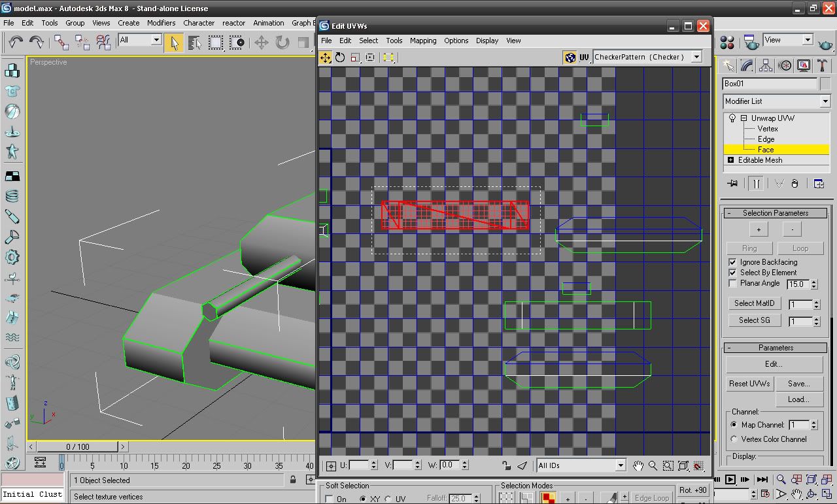Select the Vertex Color Channel radio button
Screen dimensions: 837x504
[x=734, y=439]
